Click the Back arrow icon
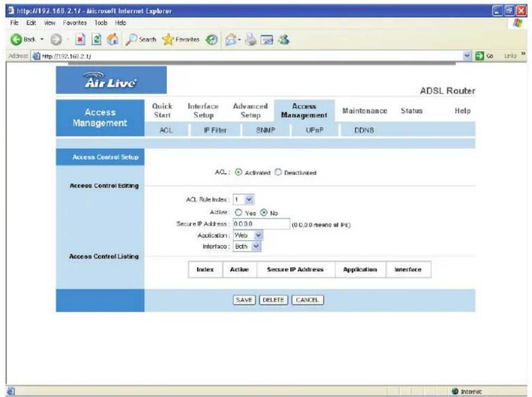Screen dimensions: 532x397 (16, 40)
